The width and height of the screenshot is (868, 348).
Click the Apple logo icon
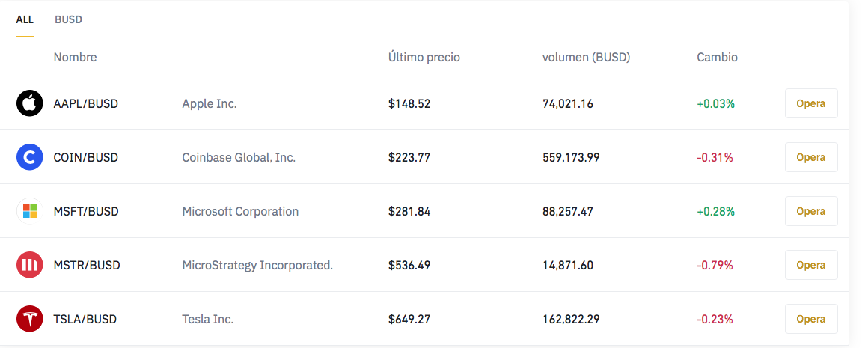(x=30, y=103)
